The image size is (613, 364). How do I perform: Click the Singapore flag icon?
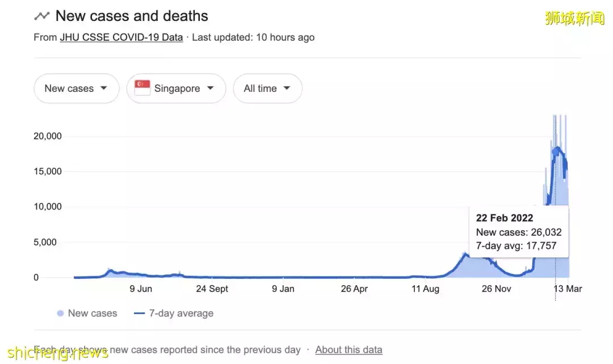tap(142, 88)
